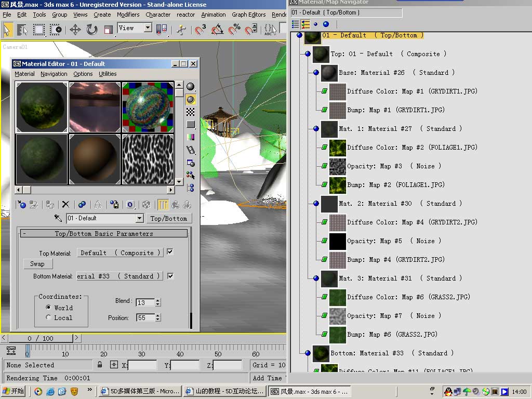The image size is (532, 399).
Task: Click sample slots horizontal scrollbar right arrow
Action: tap(171, 190)
